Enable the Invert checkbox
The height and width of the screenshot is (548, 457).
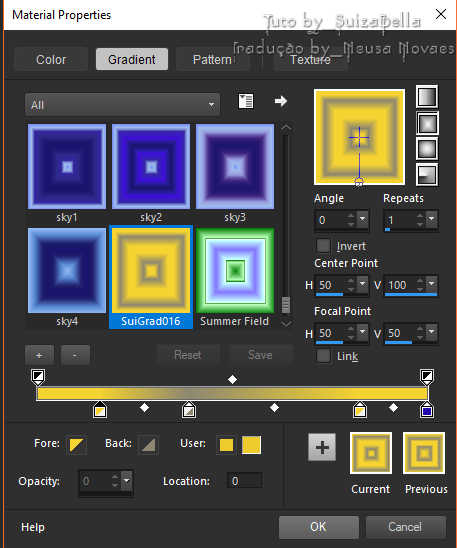pyautogui.click(x=323, y=246)
